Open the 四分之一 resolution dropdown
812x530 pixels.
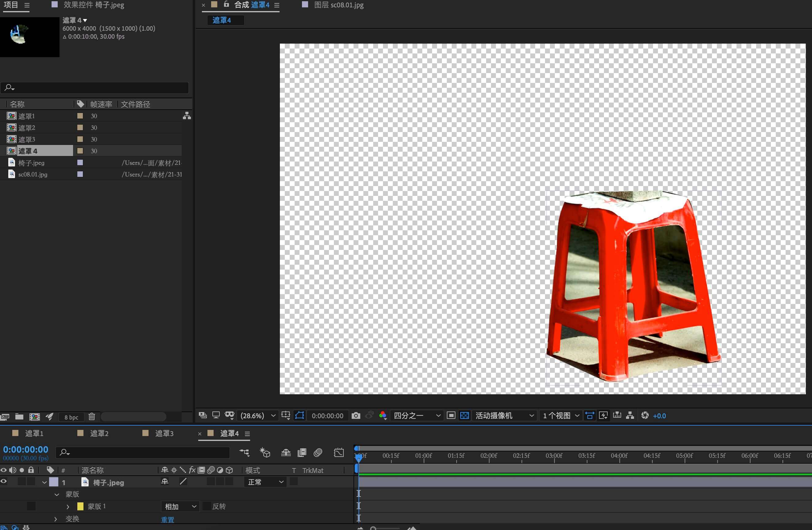pos(416,415)
